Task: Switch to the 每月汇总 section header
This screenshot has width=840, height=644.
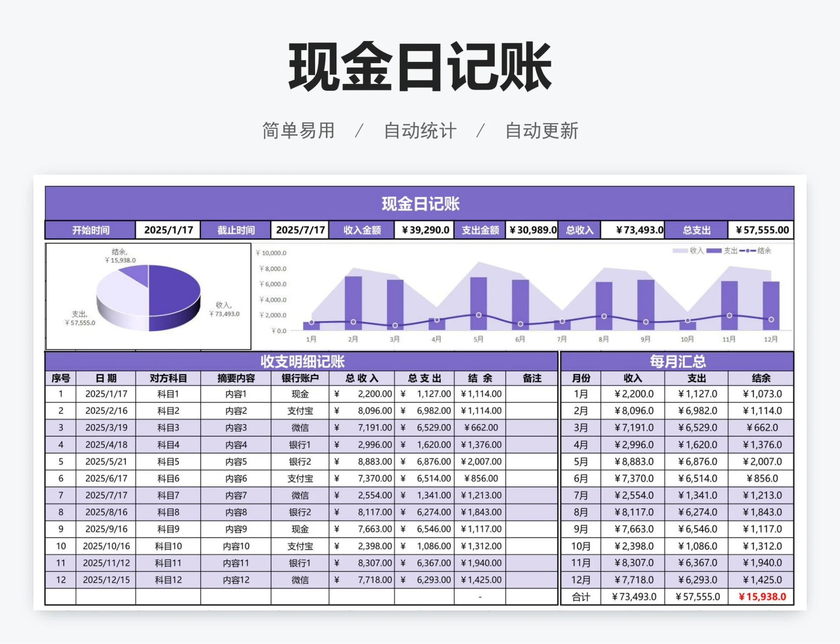Action: click(678, 362)
